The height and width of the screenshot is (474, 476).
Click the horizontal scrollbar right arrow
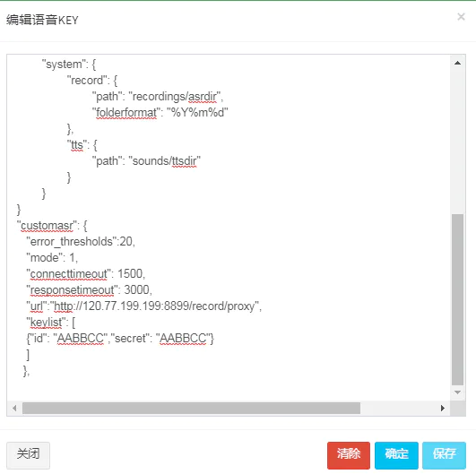[443, 409]
